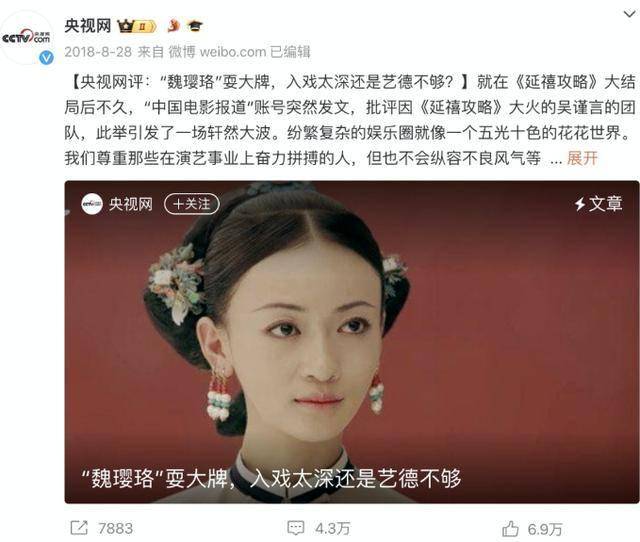Open the post options chevron menu
This screenshot has width=640, height=542.
629,14
